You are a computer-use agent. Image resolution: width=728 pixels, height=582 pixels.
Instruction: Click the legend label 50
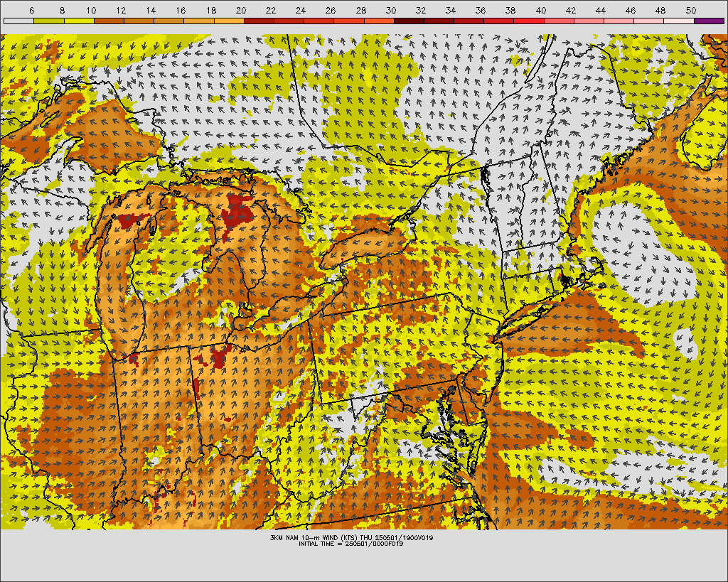690,10
